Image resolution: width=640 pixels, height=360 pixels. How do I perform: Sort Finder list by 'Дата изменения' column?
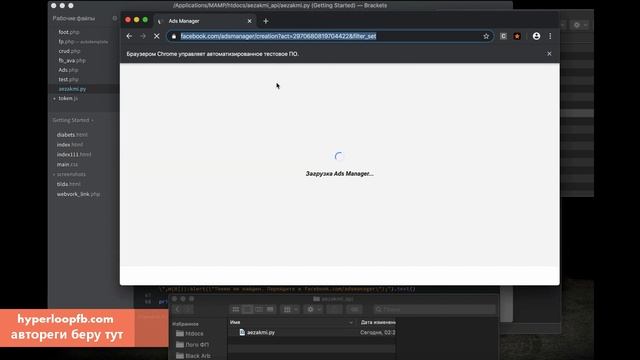pyautogui.click(x=378, y=322)
